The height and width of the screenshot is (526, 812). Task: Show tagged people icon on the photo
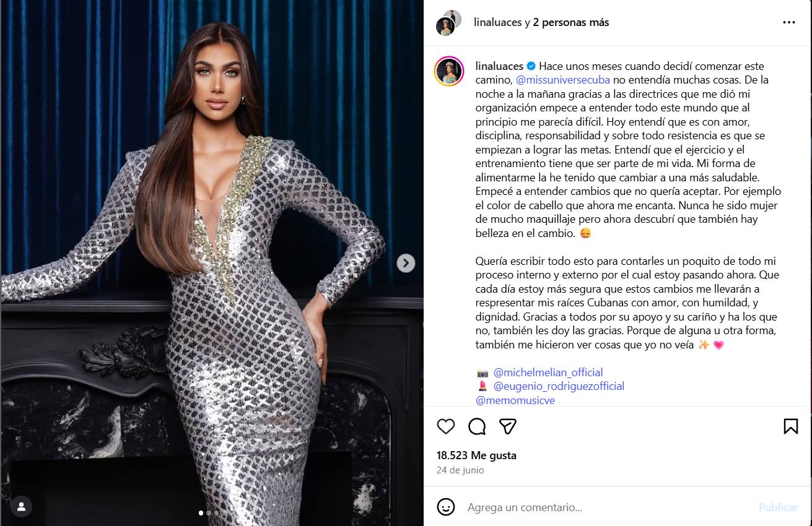click(22, 507)
